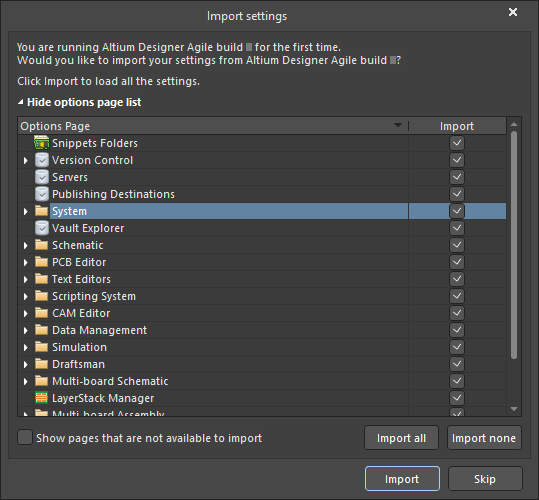Select the LayerStack Manager row text
Image resolution: width=539 pixels, height=500 pixels.
(x=103, y=398)
